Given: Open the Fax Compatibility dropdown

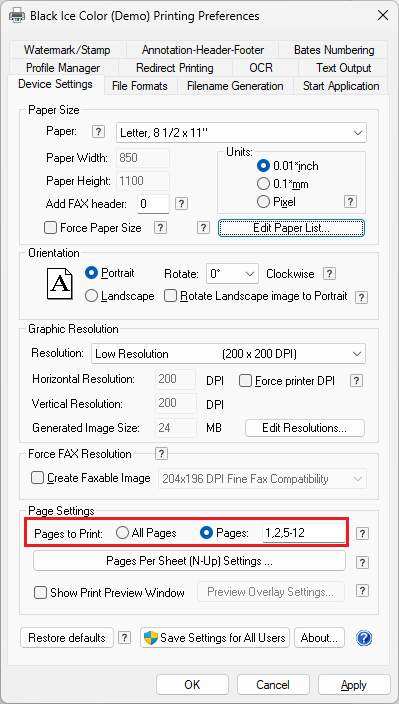Looking at the screenshot, I should 263,479.
